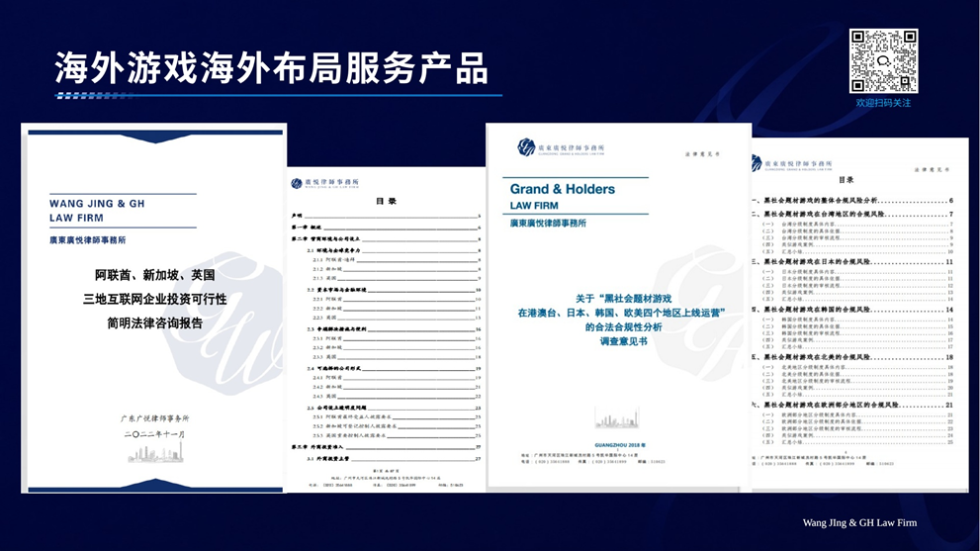Image resolution: width=980 pixels, height=551 pixels.
Task: Click the '黑社会题材游戏的整体合规风险分析' contents entry
Action: pyautogui.click(x=853, y=201)
